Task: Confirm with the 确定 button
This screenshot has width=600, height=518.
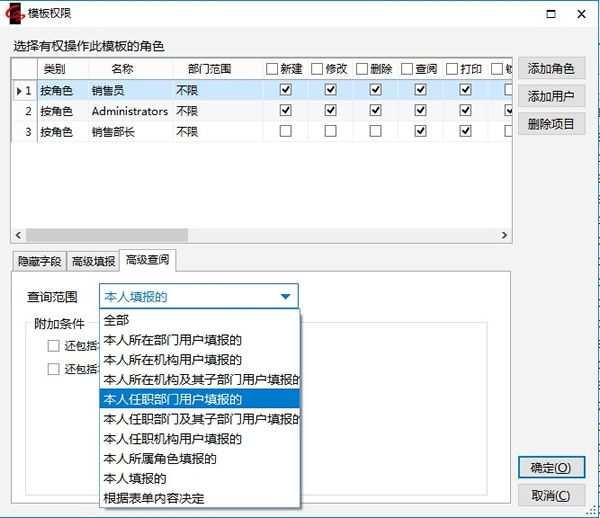Action: coord(551,468)
